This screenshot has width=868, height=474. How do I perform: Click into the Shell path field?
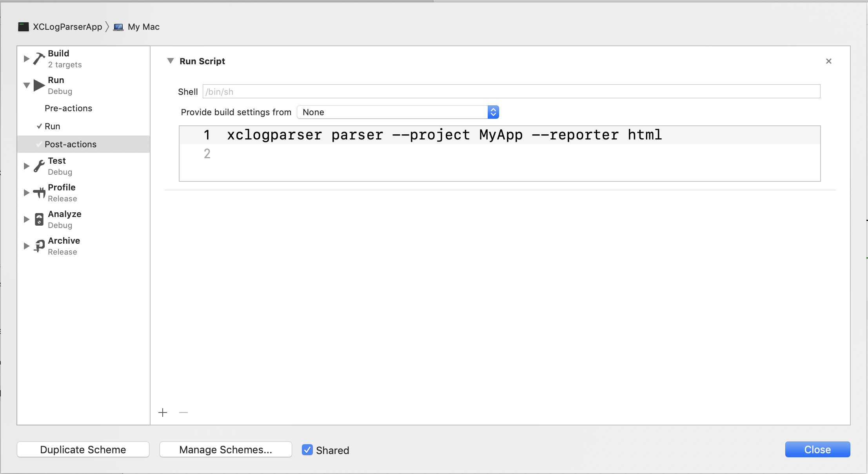[x=511, y=92]
